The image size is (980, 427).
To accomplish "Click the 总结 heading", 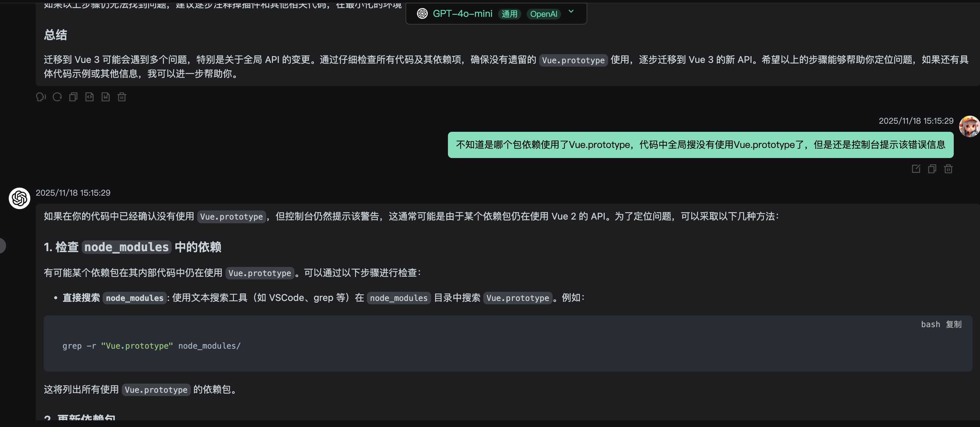I will coord(56,35).
